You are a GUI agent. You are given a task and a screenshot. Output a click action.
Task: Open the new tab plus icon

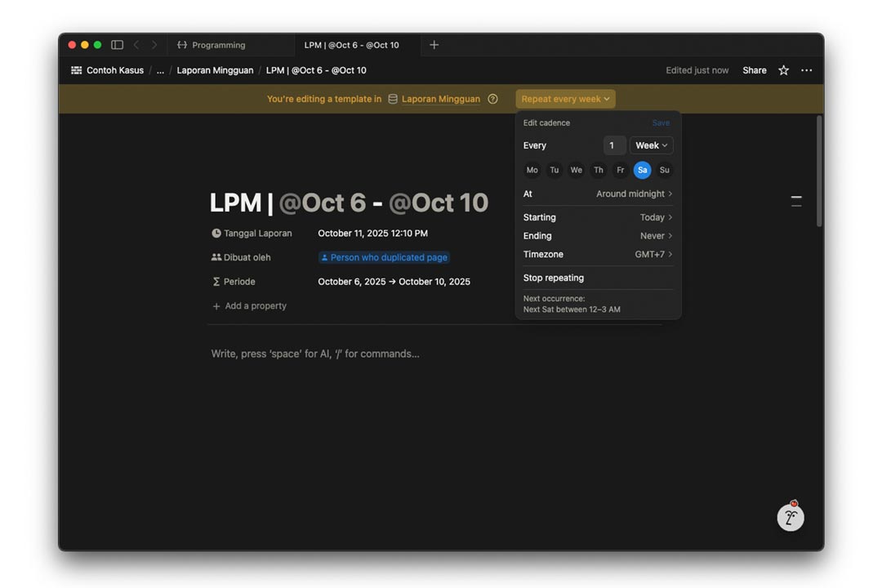click(x=434, y=45)
